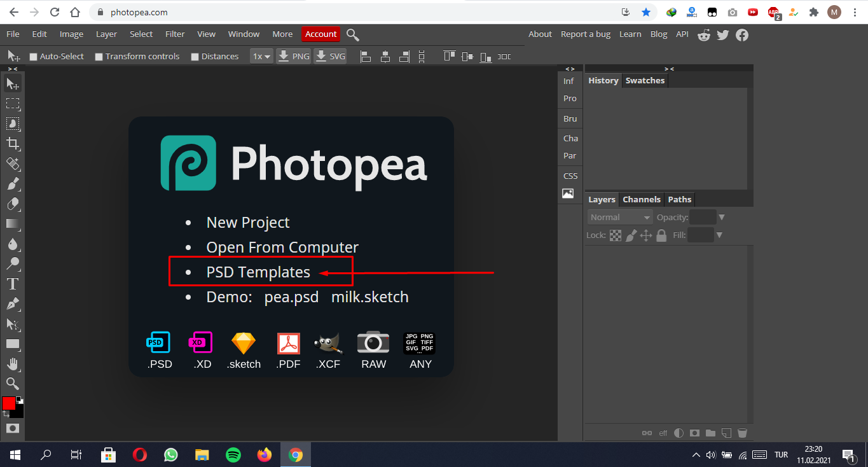Open the Filter menu
This screenshot has width=868, height=467.
tap(175, 34)
